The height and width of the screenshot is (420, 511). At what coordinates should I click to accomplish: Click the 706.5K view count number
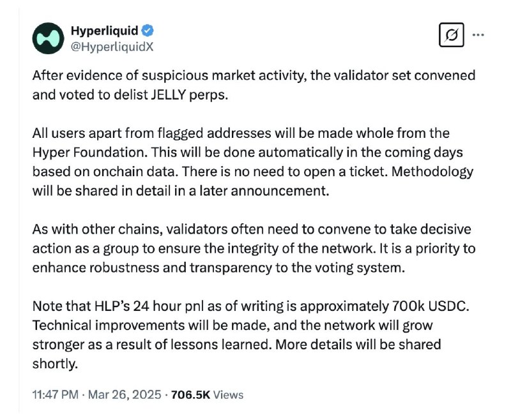(190, 394)
